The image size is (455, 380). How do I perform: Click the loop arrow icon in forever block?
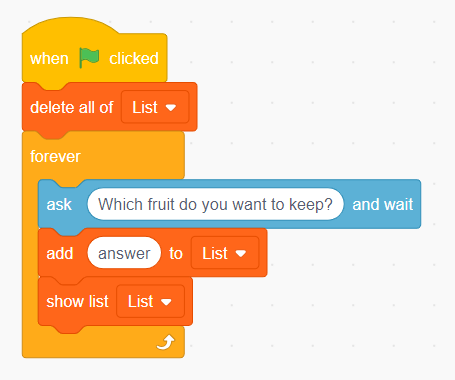point(166,342)
